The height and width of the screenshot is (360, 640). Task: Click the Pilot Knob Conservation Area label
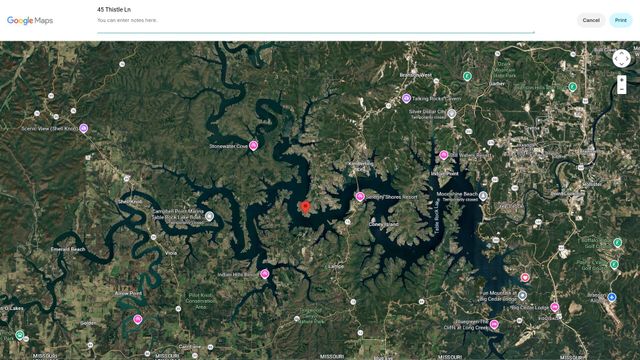click(200, 301)
